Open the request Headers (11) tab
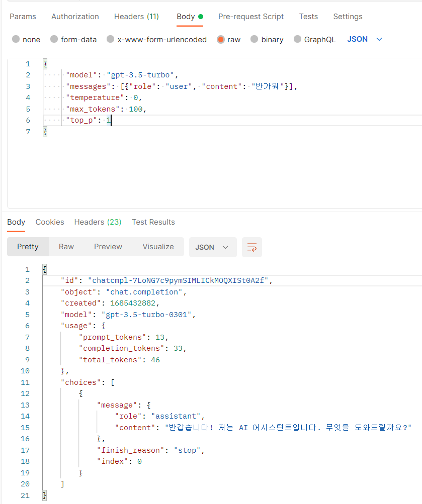The height and width of the screenshot is (504, 422). point(136,17)
